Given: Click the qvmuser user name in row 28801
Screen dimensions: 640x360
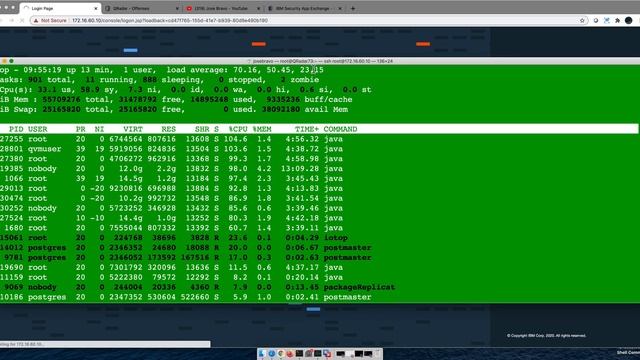Looking at the screenshot, I should coord(44,149).
